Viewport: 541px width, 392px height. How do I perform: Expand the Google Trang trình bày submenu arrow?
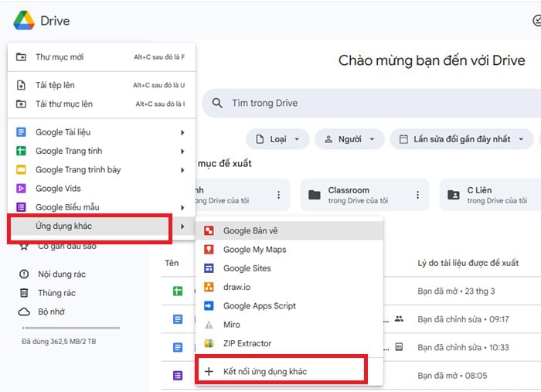pos(182,170)
